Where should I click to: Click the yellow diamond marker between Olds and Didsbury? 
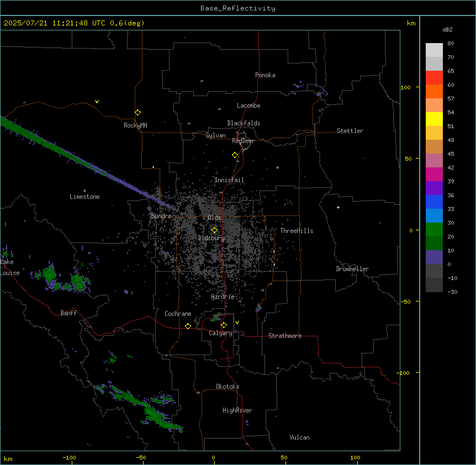click(214, 230)
